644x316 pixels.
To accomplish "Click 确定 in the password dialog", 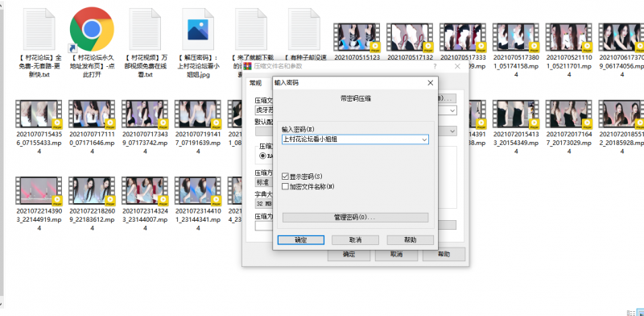I will click(x=301, y=240).
